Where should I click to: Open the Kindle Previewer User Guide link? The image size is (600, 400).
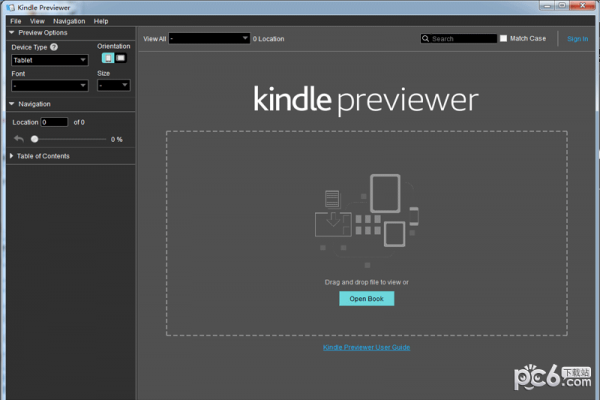point(367,347)
